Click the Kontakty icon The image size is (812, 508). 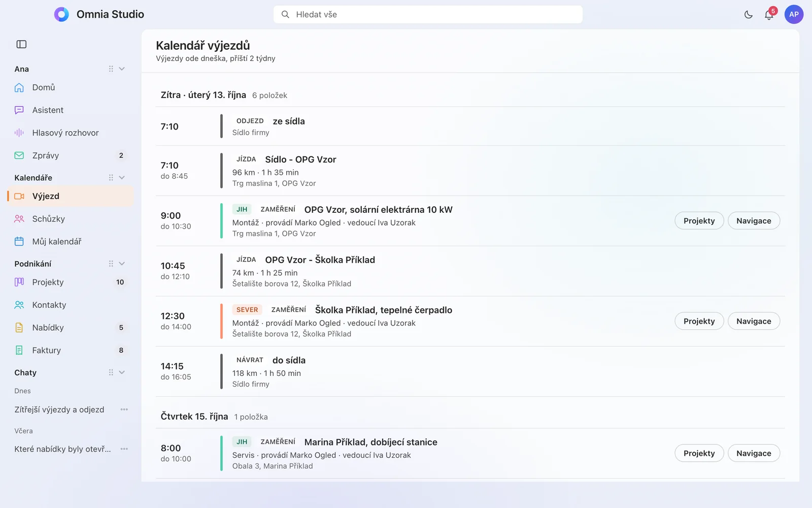point(19,305)
